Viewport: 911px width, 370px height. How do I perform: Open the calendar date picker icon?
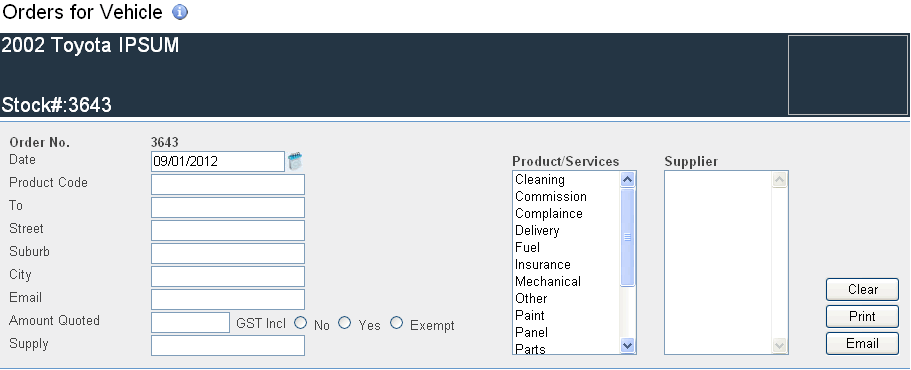pyautogui.click(x=295, y=161)
